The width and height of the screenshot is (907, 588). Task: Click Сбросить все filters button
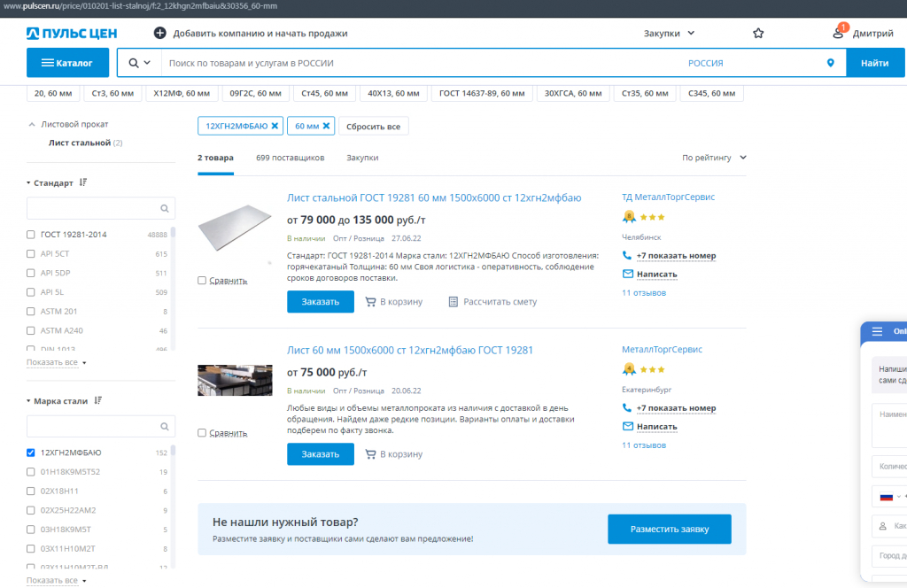click(x=373, y=126)
